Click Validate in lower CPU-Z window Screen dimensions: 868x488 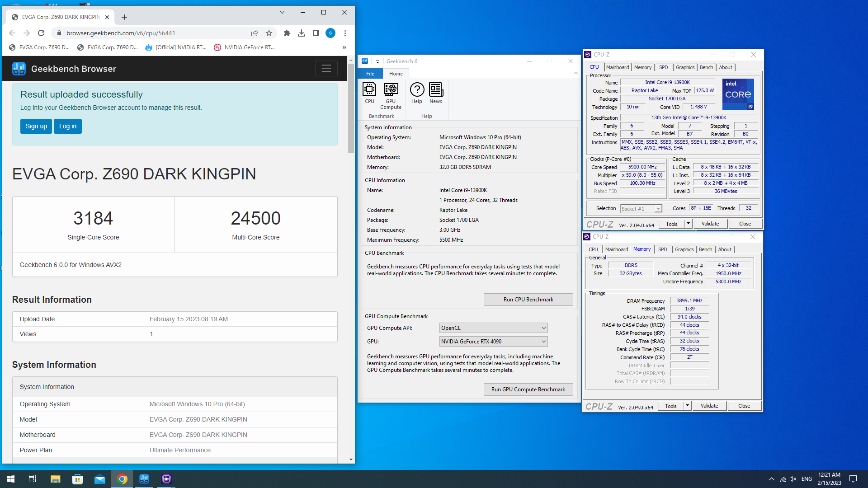coord(709,406)
